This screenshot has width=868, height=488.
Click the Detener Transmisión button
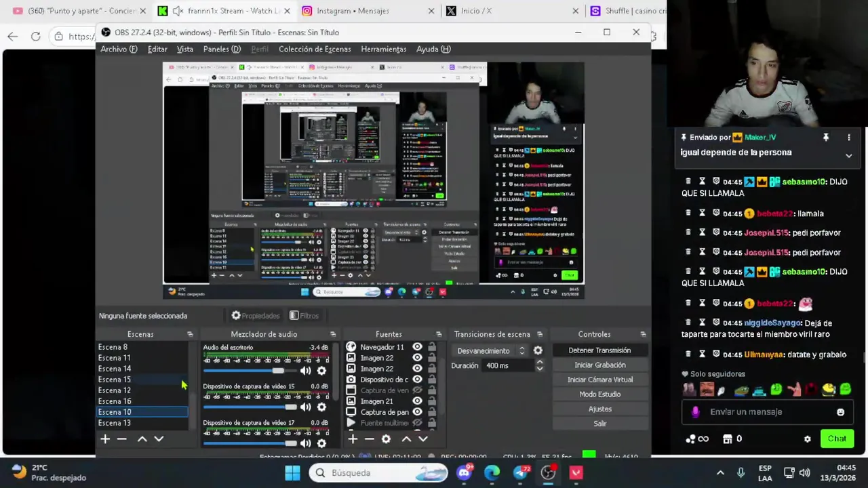(x=599, y=350)
